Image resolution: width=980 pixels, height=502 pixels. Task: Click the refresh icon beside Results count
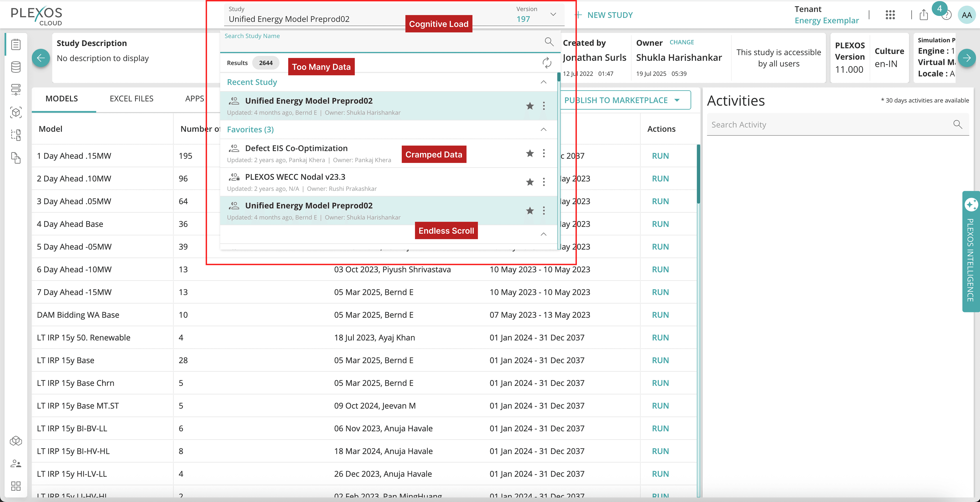[547, 63]
